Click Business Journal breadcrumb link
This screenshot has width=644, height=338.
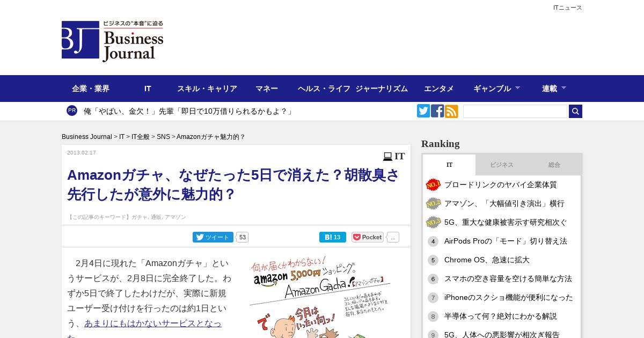(x=87, y=137)
